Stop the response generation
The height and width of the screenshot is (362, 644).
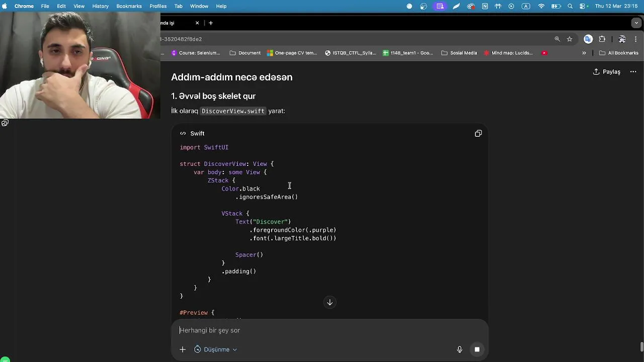tap(477, 349)
